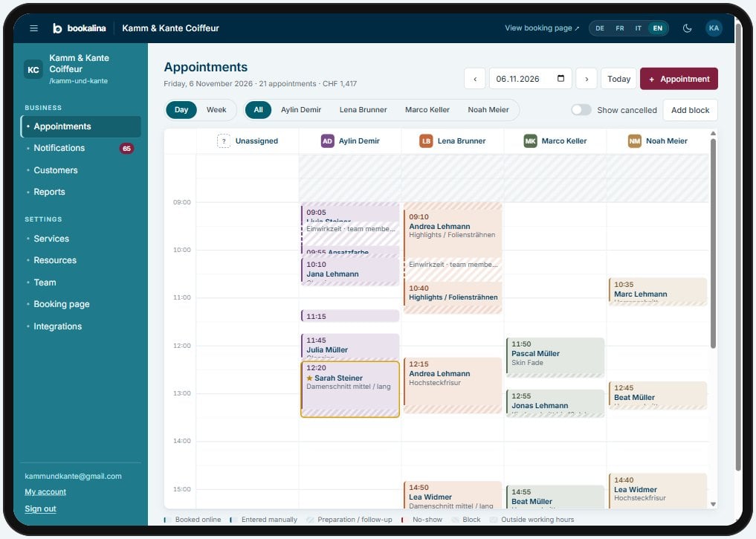Image resolution: width=756 pixels, height=539 pixels.
Task: Open Lea Widmer 14:50 appointment
Action: click(453, 495)
